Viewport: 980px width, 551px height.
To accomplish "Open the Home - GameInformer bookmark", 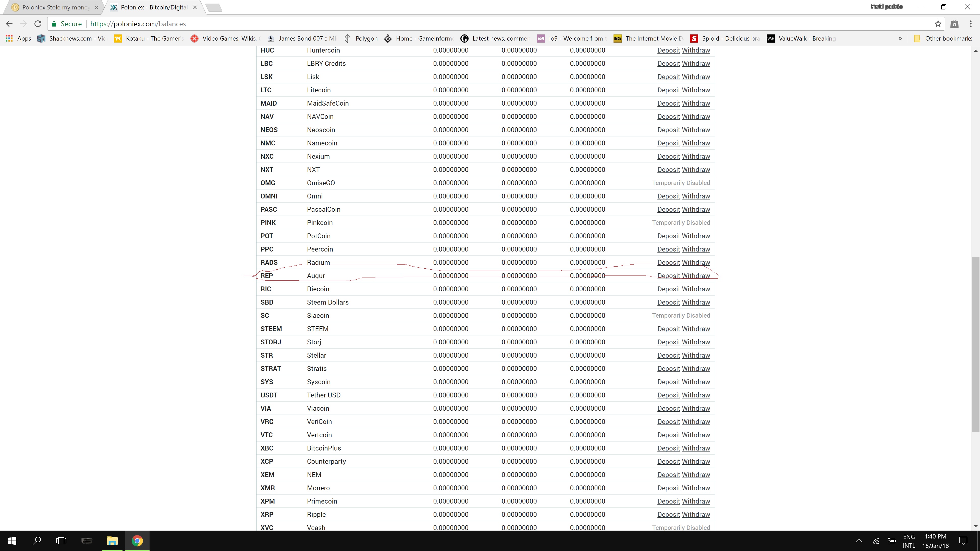I will [419, 39].
